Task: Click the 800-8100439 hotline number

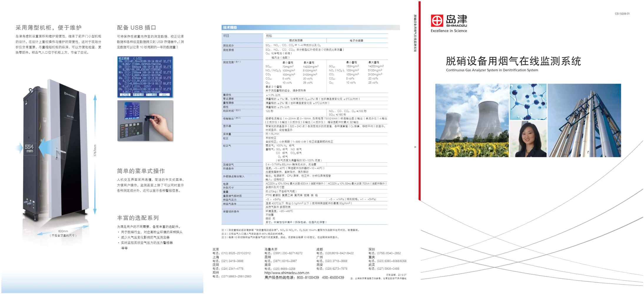Action: click(308, 278)
